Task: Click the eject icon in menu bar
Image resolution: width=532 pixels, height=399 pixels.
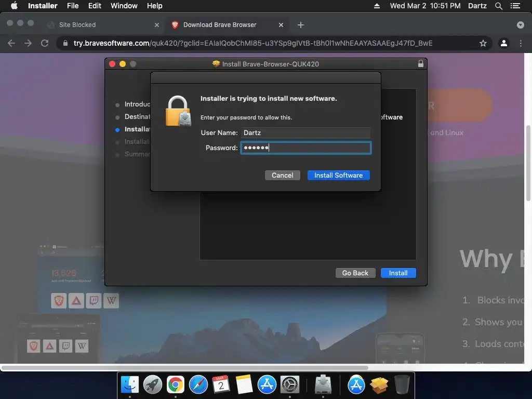Action: (x=377, y=6)
